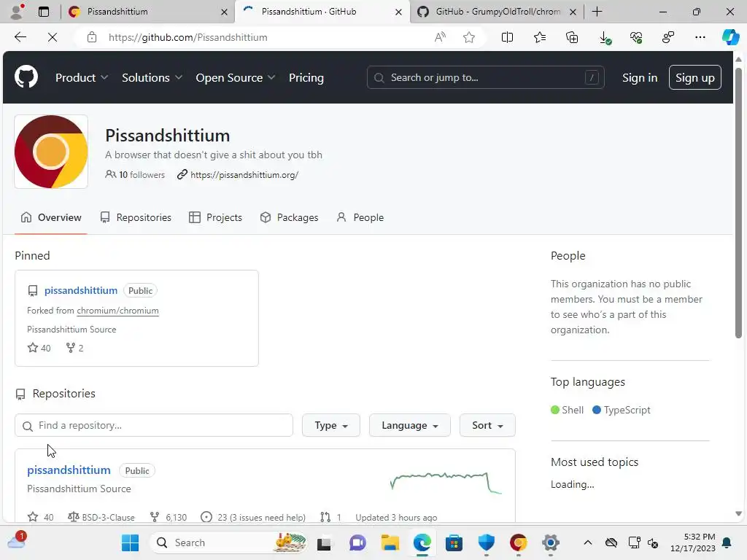Open pinned pissandshittium repository link
The image size is (747, 560).
81,290
